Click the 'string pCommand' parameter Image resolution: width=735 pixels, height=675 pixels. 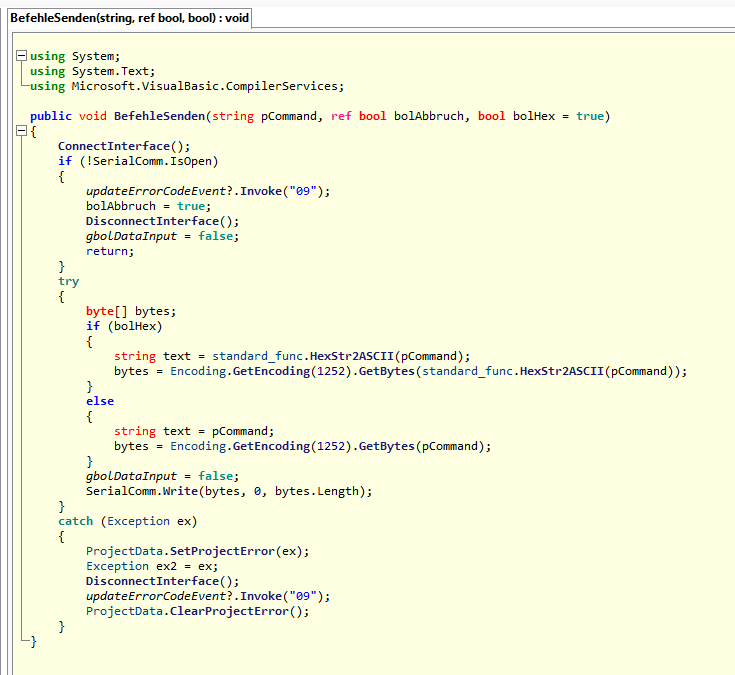pyautogui.click(x=264, y=116)
